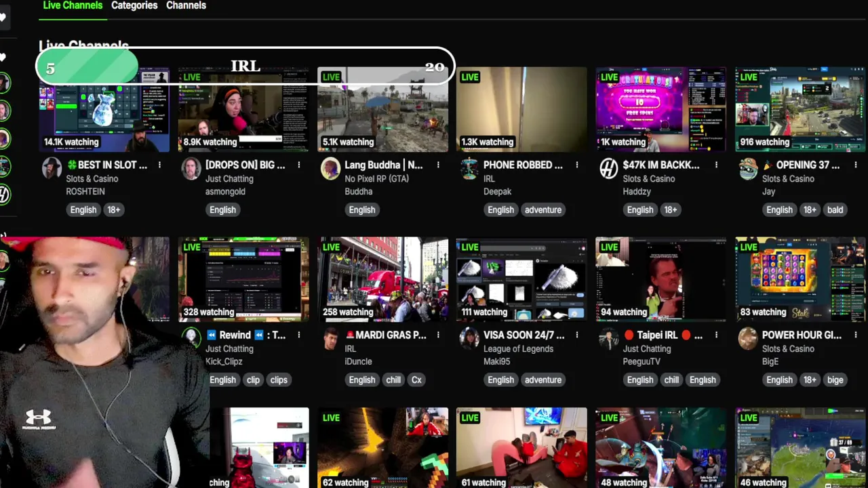Open the 48 watching stream thumbnail

tap(660, 448)
